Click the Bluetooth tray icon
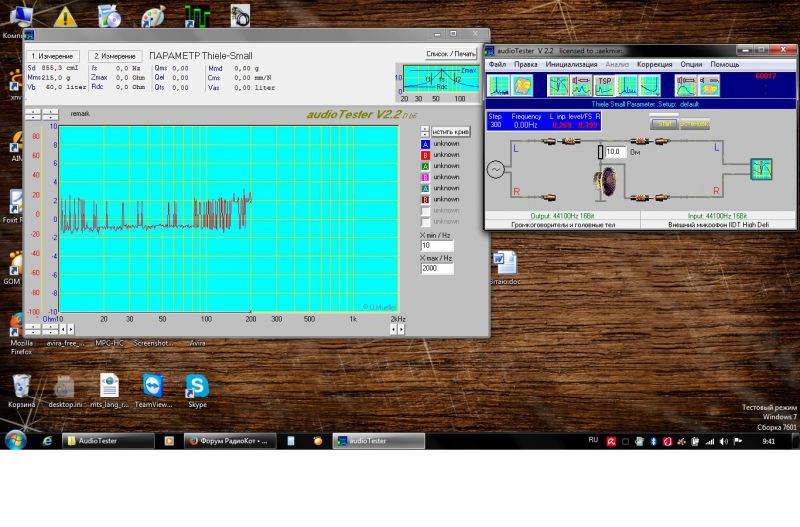This screenshot has width=800, height=527. [654, 442]
